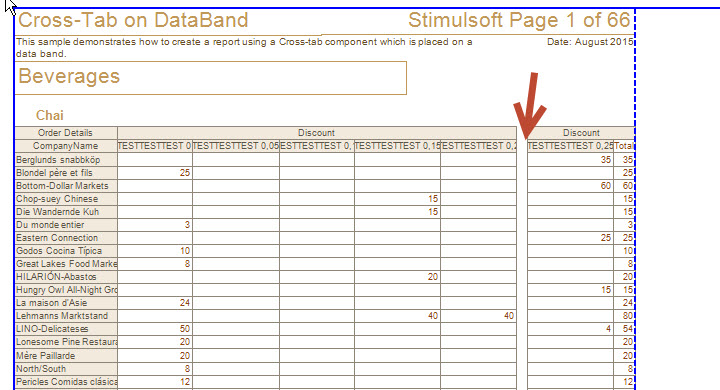Screen dimensions: 720x390
Task: Select the 'Beverages' category heading box
Action: tap(211, 78)
